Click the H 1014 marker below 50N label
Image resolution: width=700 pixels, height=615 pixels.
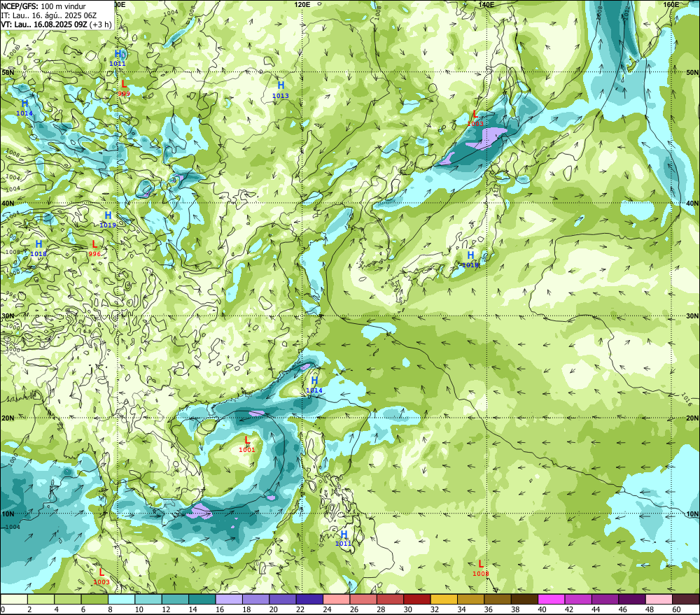coord(24,108)
